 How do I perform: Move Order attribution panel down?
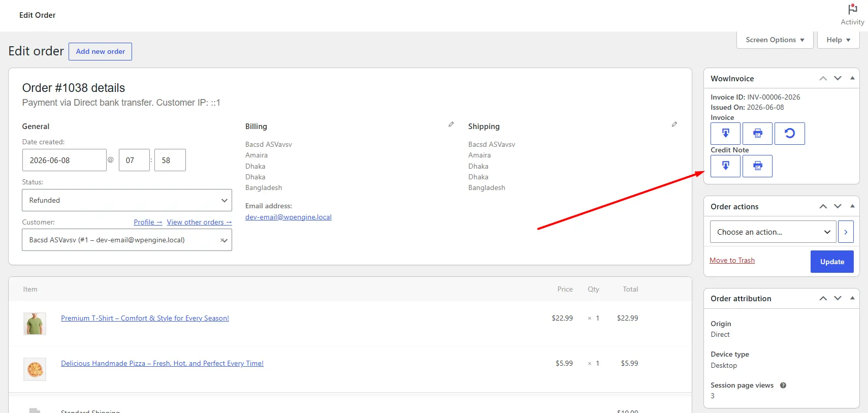click(838, 298)
